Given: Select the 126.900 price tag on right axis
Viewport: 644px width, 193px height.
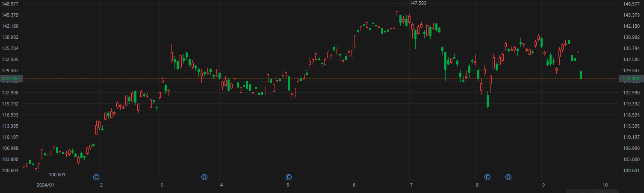Looking at the screenshot, I should pos(631,79).
